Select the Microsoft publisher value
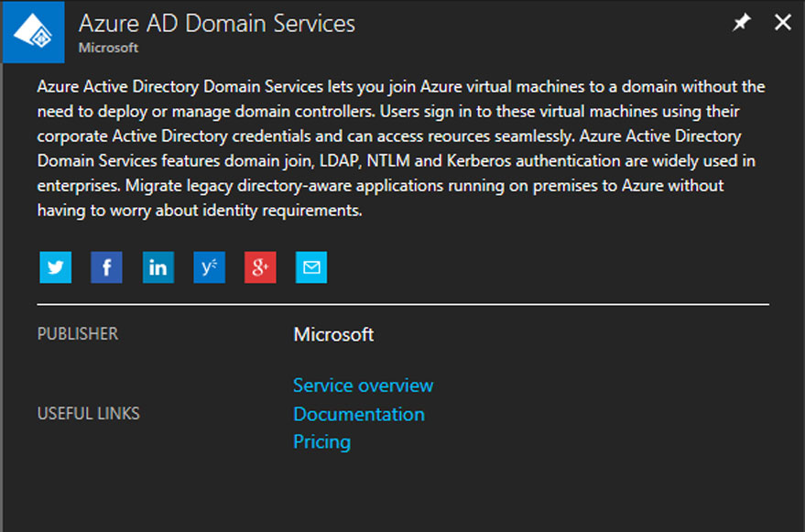 pos(333,334)
